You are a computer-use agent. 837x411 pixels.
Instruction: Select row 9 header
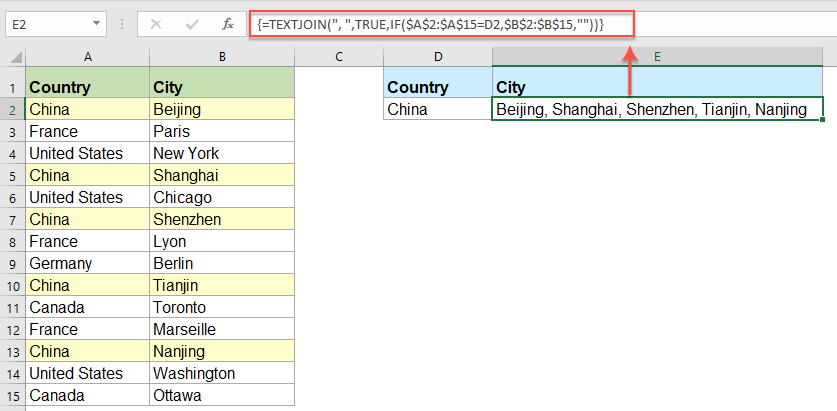coord(12,263)
